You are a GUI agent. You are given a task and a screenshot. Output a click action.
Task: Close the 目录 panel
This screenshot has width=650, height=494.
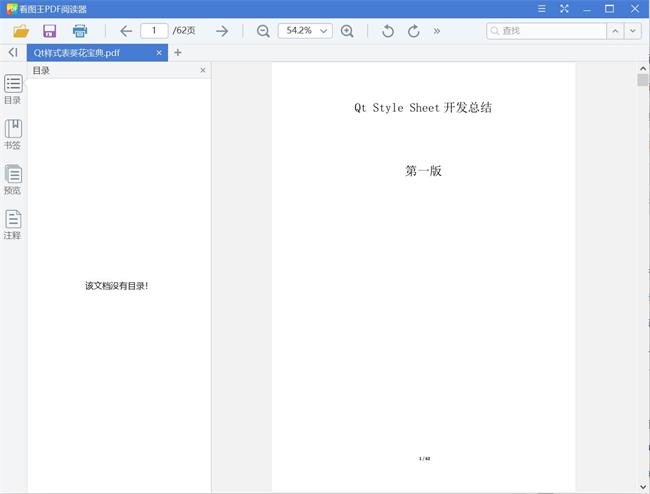tap(203, 70)
